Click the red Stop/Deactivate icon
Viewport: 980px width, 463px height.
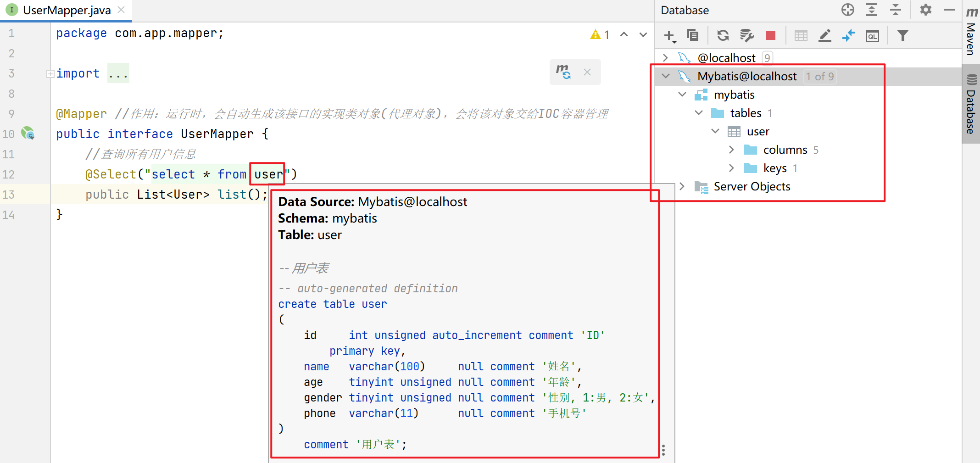point(771,35)
